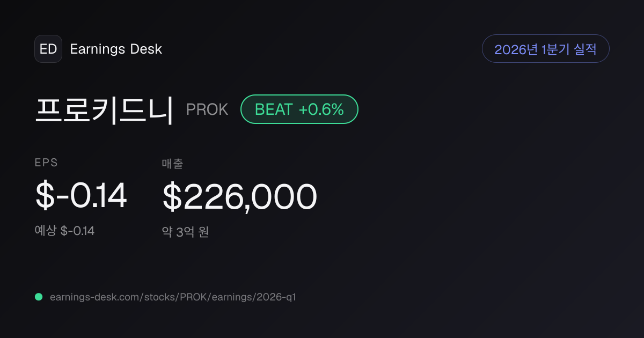Click the 예상 label under EPS
Viewport: 644px width, 338px height.
click(45, 231)
